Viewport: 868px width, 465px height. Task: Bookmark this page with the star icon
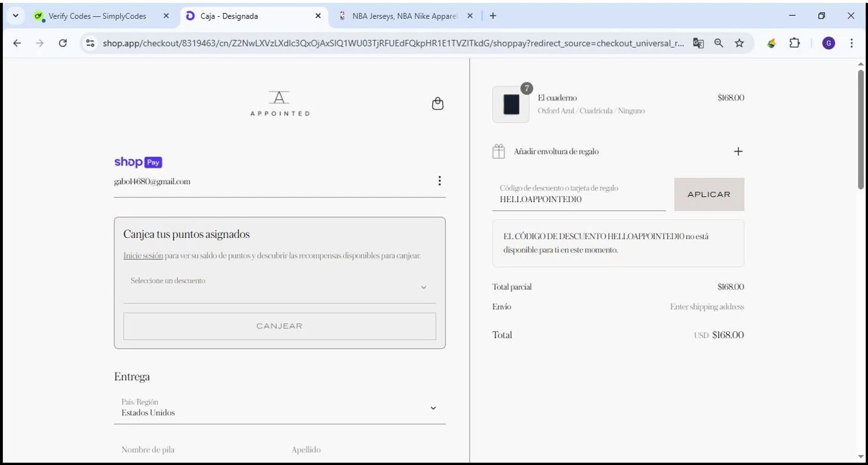739,43
